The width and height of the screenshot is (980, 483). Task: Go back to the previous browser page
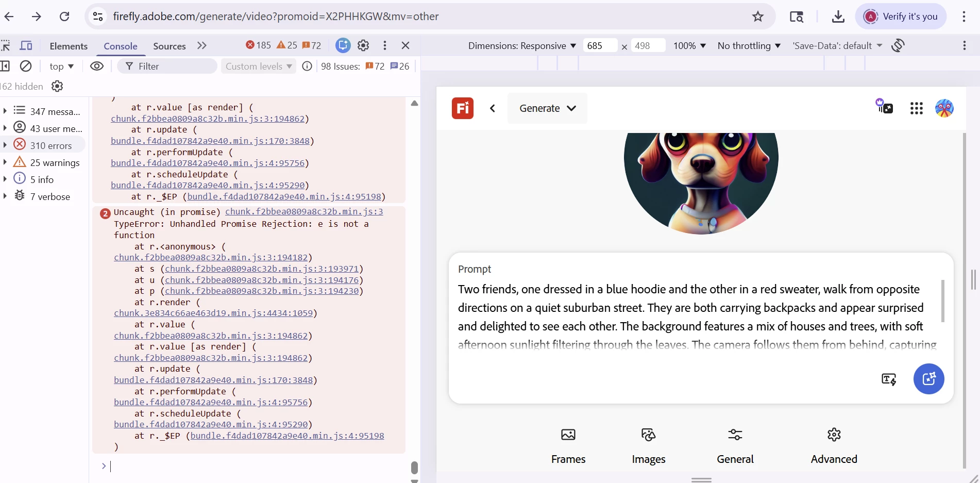(9, 16)
